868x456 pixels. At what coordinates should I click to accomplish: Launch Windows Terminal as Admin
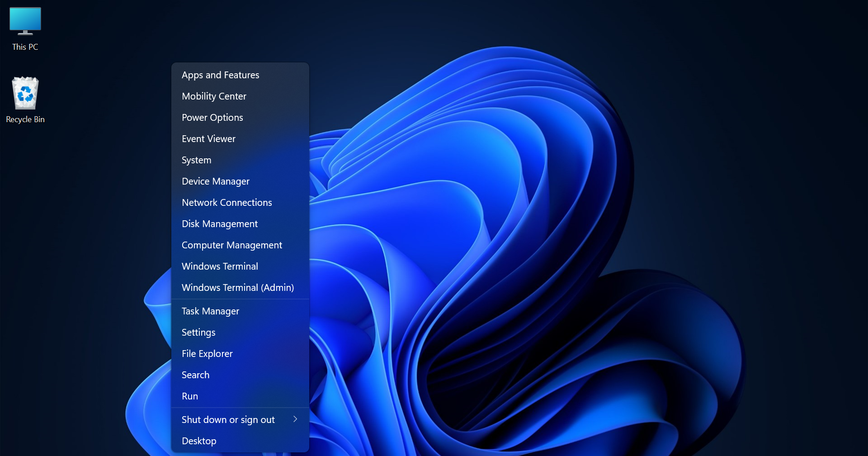[x=238, y=287]
